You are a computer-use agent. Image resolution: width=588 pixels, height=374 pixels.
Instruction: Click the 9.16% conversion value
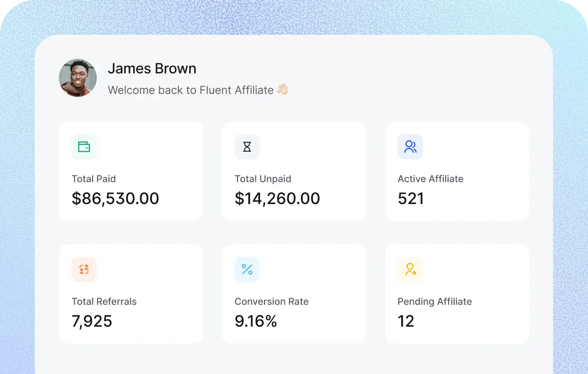click(x=256, y=321)
